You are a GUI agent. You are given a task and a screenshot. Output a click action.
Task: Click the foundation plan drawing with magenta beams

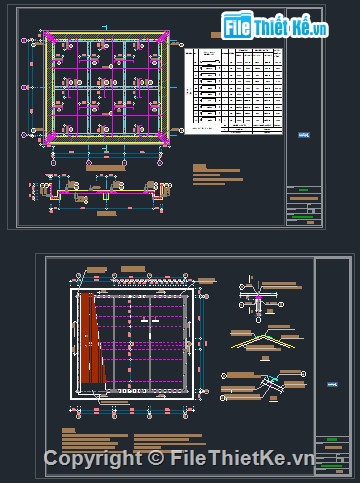[x=107, y=88]
